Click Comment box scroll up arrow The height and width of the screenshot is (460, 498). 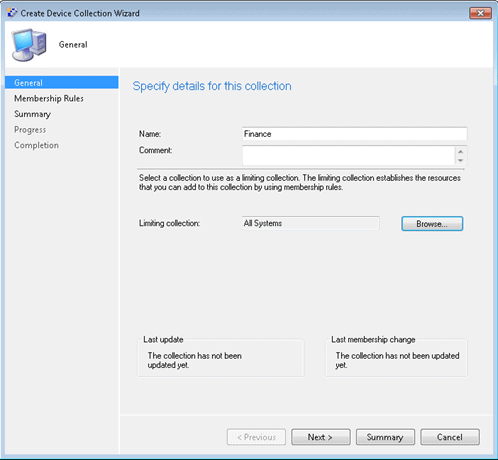461,151
